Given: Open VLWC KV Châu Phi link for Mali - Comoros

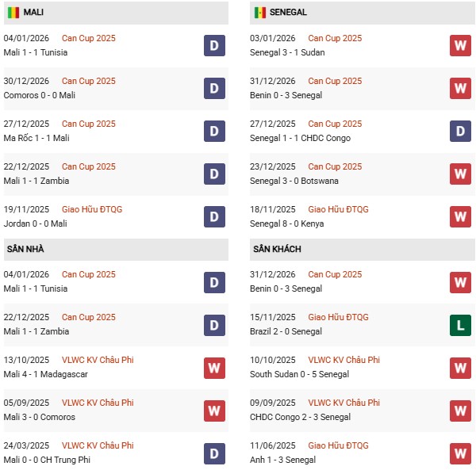Looking at the screenshot, I should point(98,403).
